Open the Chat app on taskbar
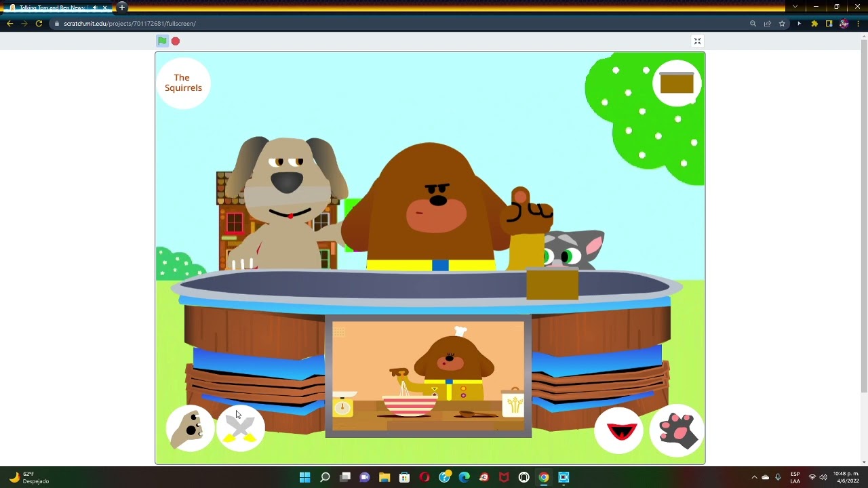The height and width of the screenshot is (488, 868). tap(365, 477)
